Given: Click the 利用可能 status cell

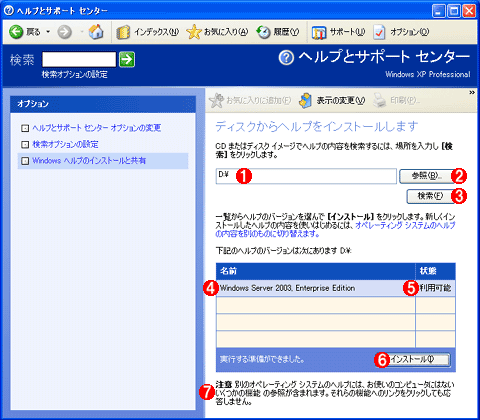Looking at the screenshot, I should (x=435, y=288).
